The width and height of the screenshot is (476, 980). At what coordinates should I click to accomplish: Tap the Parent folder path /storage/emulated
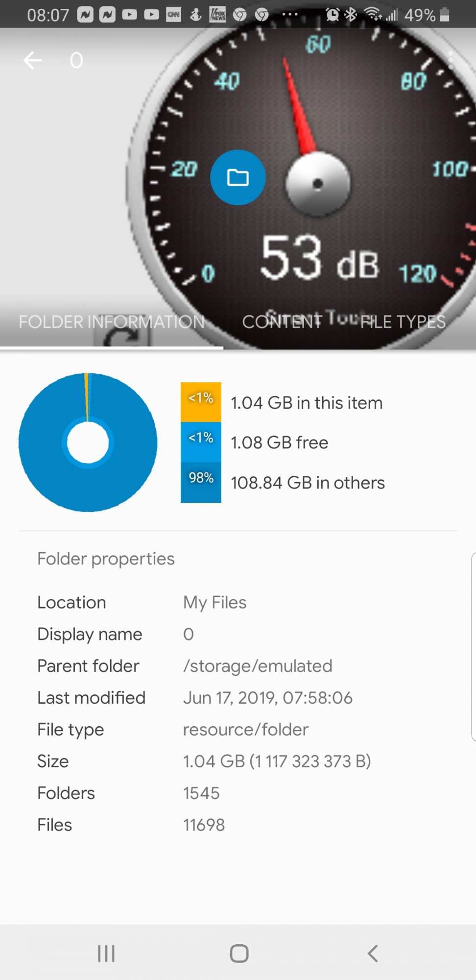[258, 666]
